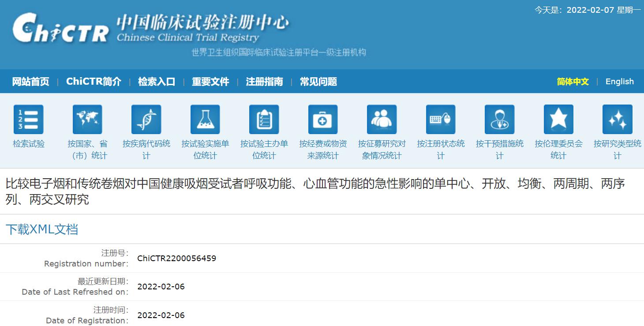The image size is (644, 326).
Task: Click the 按国家、省（市）统计 statistics icon
Action: click(87, 119)
